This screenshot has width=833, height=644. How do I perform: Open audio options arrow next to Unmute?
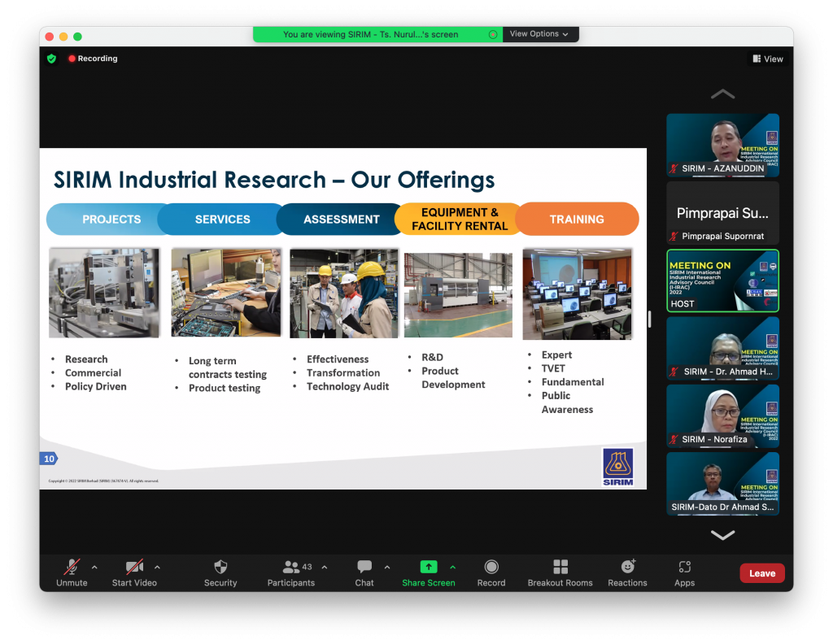click(x=94, y=567)
